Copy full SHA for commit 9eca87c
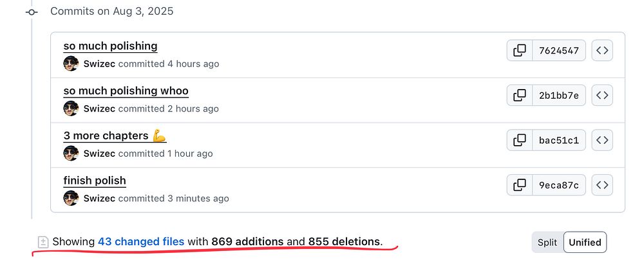Image resolution: width=644 pixels, height=260 pixels. point(520,185)
